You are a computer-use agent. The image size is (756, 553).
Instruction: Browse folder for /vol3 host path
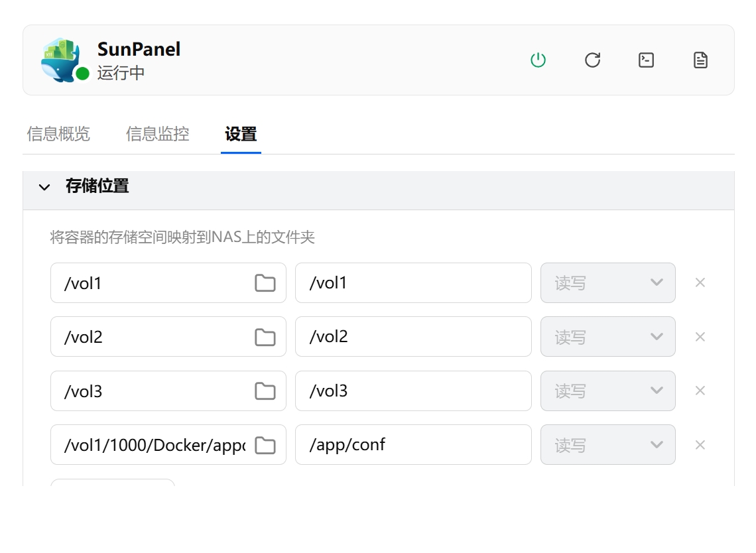[265, 391]
